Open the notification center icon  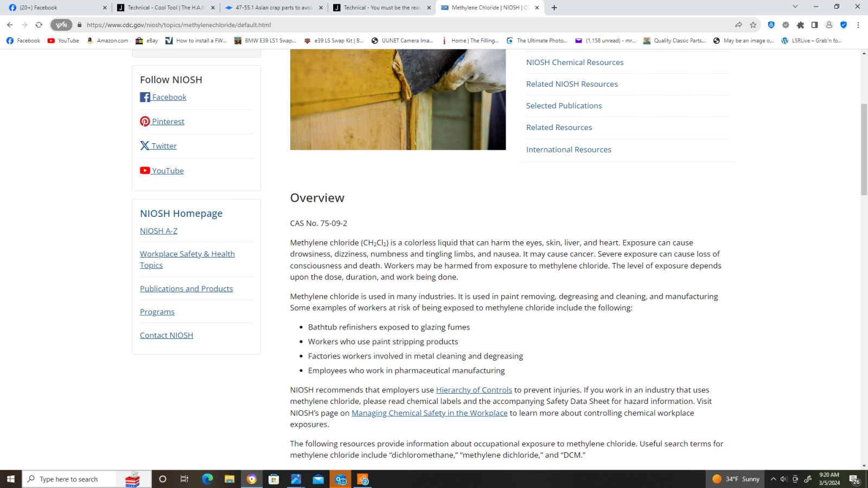coord(854,479)
